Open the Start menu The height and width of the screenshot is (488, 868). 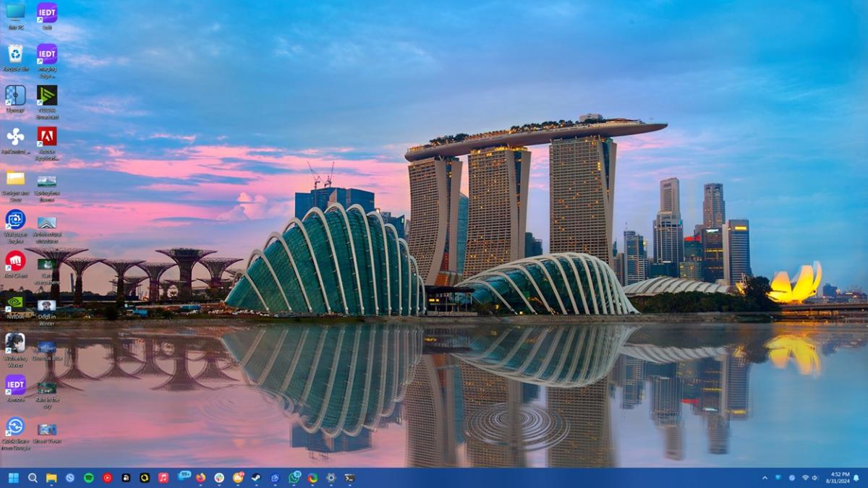click(x=13, y=478)
